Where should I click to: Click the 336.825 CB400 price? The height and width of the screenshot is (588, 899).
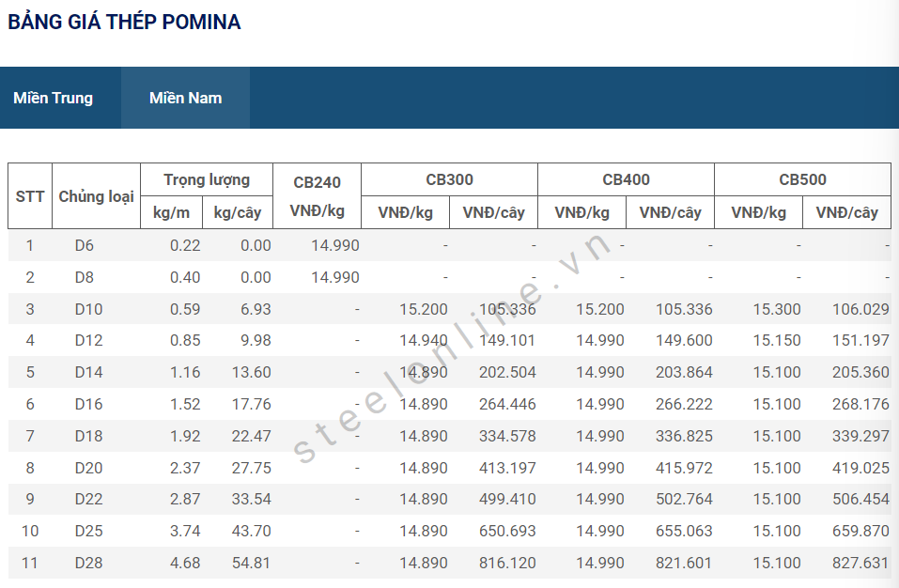684,436
